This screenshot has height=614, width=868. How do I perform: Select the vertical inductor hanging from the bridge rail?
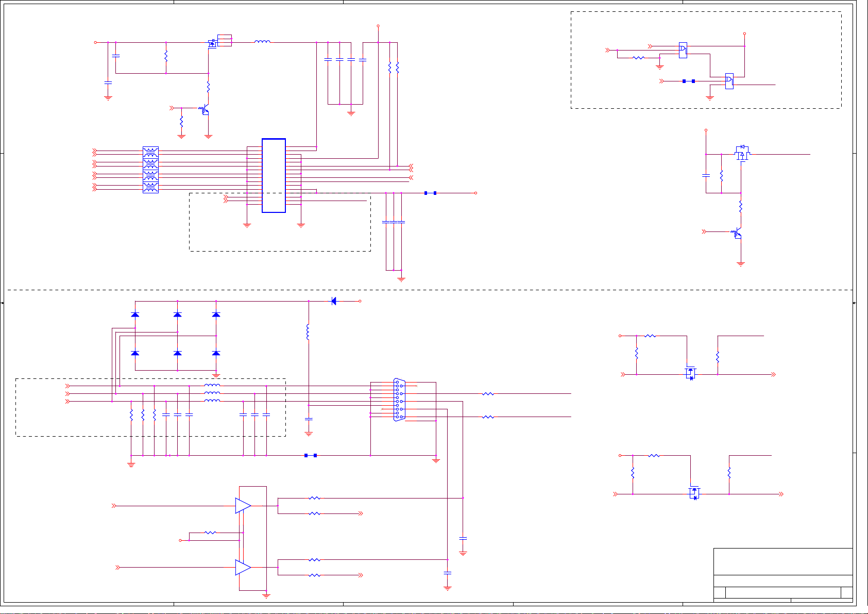[x=308, y=333]
